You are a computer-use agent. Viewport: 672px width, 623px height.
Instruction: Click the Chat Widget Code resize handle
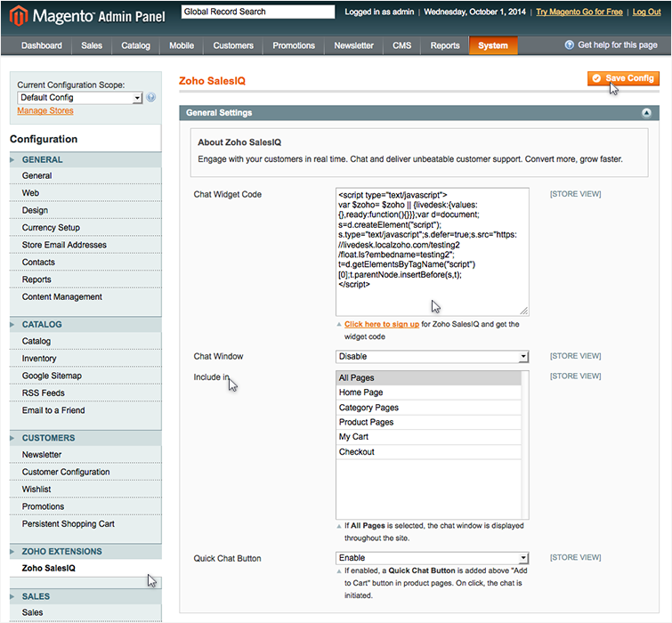click(523, 311)
